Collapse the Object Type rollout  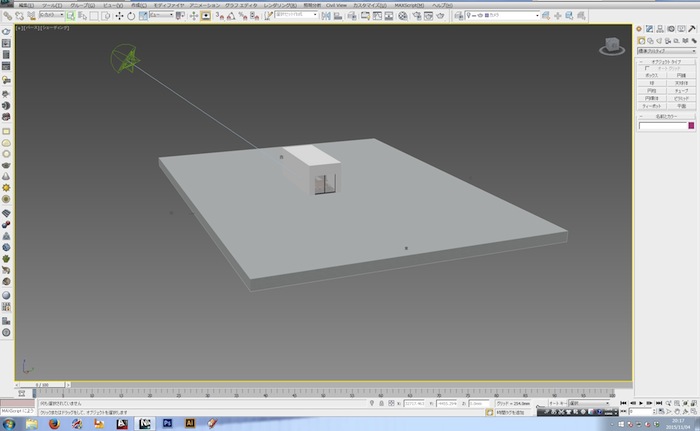(x=665, y=61)
